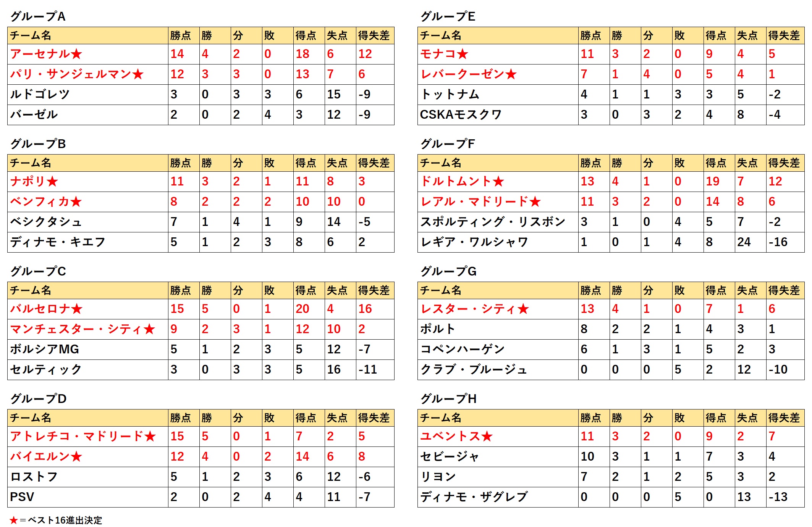Click the star beside アーセナル

pyautogui.click(x=76, y=54)
